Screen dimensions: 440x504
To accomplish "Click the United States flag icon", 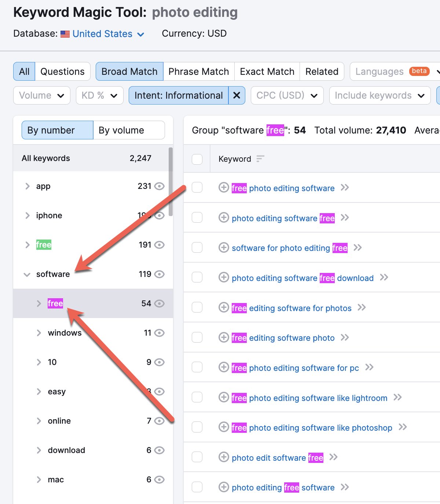I will click(65, 34).
